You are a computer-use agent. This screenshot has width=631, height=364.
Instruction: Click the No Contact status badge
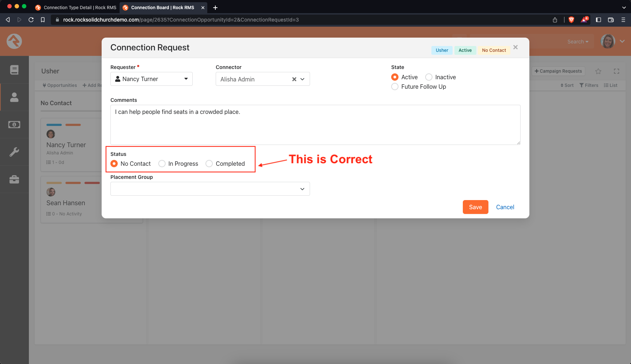[x=494, y=50]
